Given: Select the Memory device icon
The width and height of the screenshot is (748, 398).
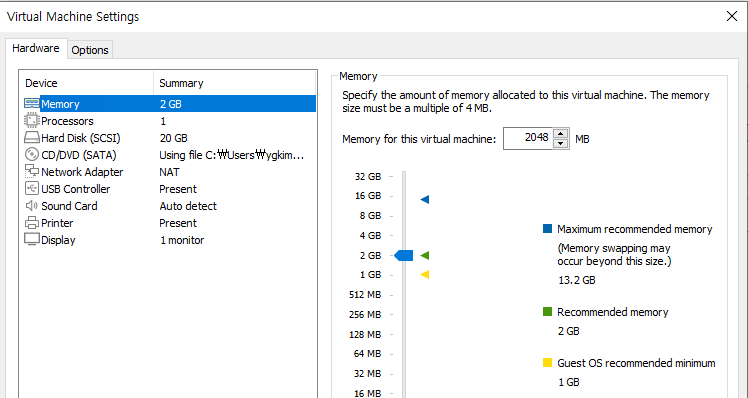Looking at the screenshot, I should click(x=32, y=104).
